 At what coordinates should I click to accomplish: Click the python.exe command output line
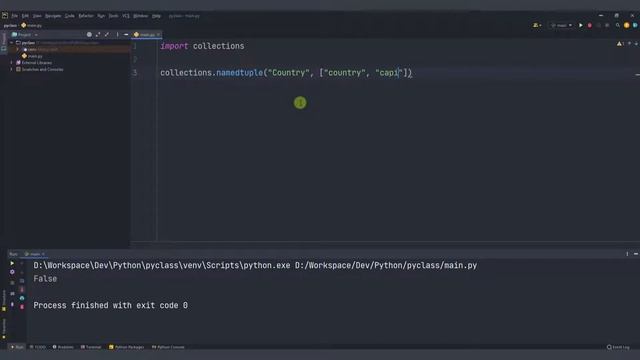(255, 265)
